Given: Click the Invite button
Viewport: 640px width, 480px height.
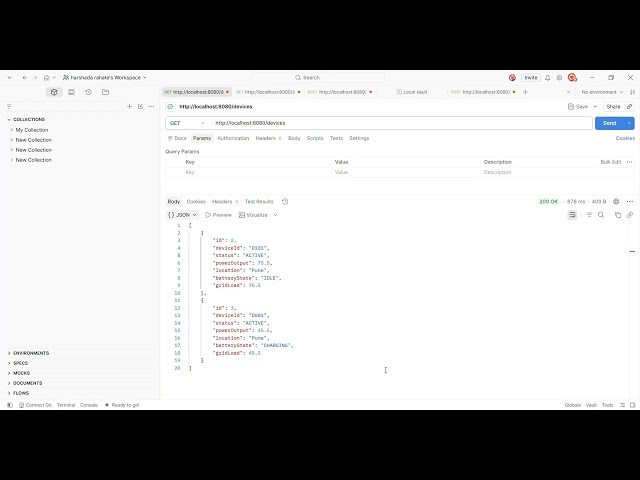Looking at the screenshot, I should (x=531, y=78).
